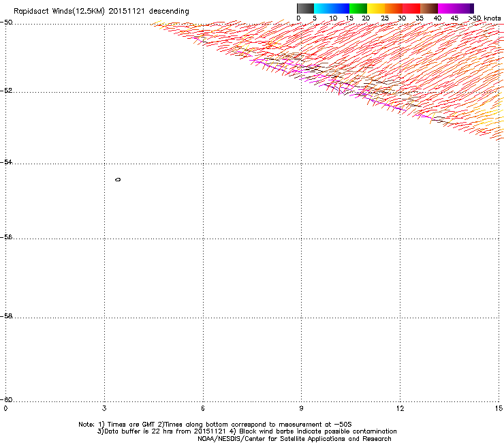
Task: Click the orange 25-30 knots color band
Action: click(394, 8)
